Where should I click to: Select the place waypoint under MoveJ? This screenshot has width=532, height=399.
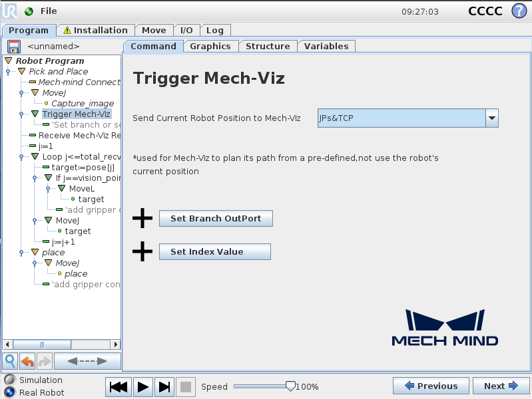point(76,273)
